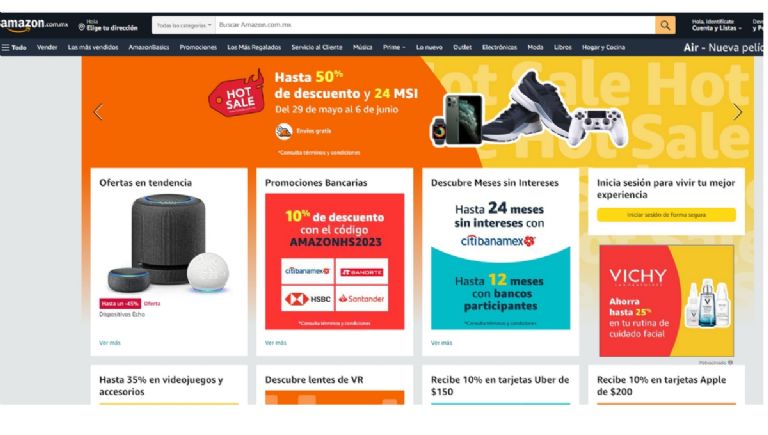
Task: Click the orange search magnifier button
Action: coord(665,25)
